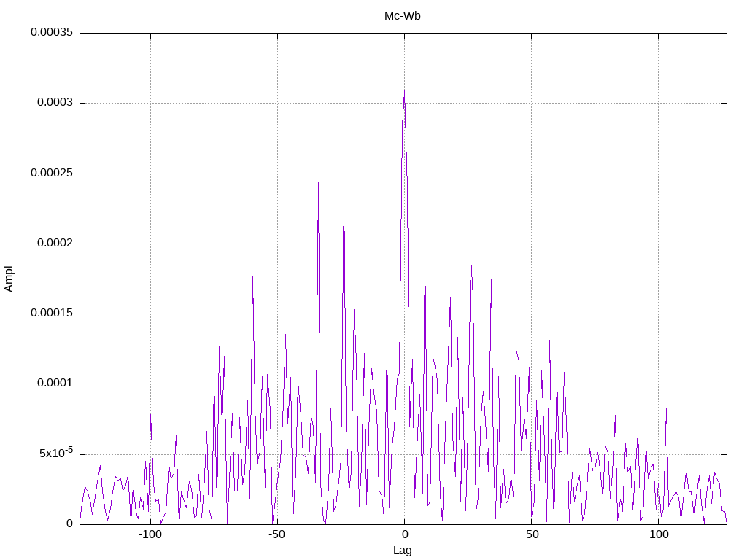This screenshot has width=747, height=560.
Task: Click the Ampl y-axis label
Action: pyautogui.click(x=9, y=279)
